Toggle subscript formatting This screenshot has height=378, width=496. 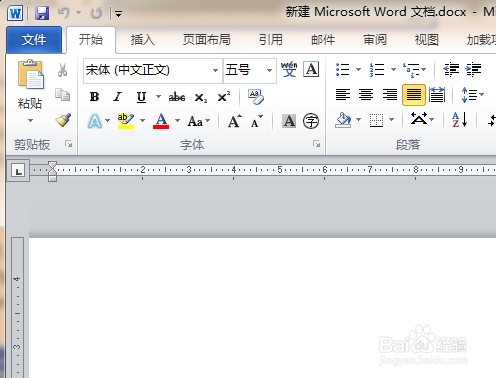coord(201,98)
